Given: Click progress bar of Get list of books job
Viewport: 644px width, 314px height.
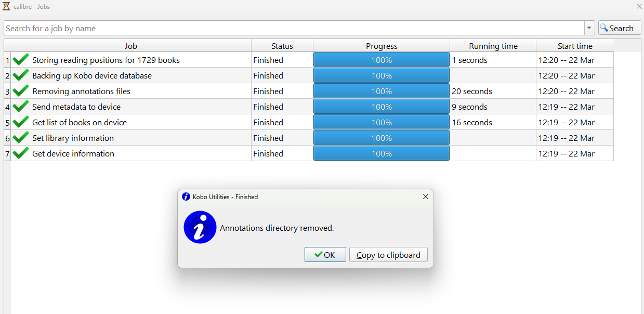Looking at the screenshot, I should pyautogui.click(x=382, y=122).
